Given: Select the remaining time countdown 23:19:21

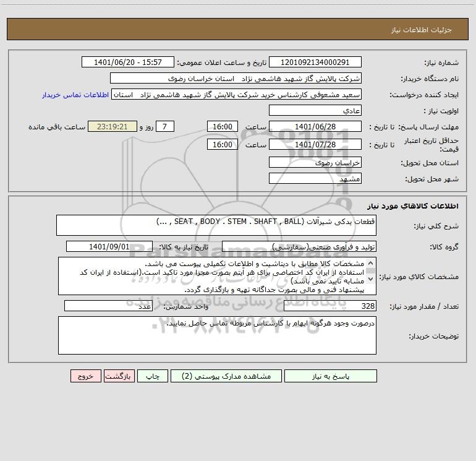Looking at the screenshot, I should coord(112,127).
